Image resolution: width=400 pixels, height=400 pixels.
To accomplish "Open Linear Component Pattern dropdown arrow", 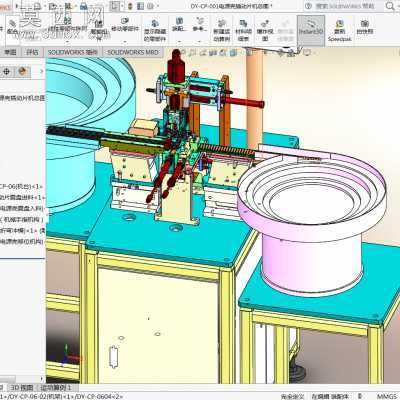I will 68,42.
